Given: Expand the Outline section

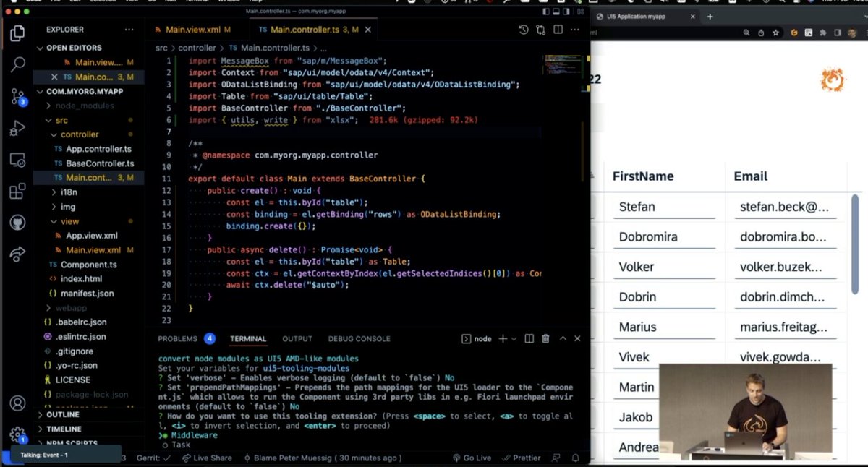Looking at the screenshot, I should pos(63,415).
